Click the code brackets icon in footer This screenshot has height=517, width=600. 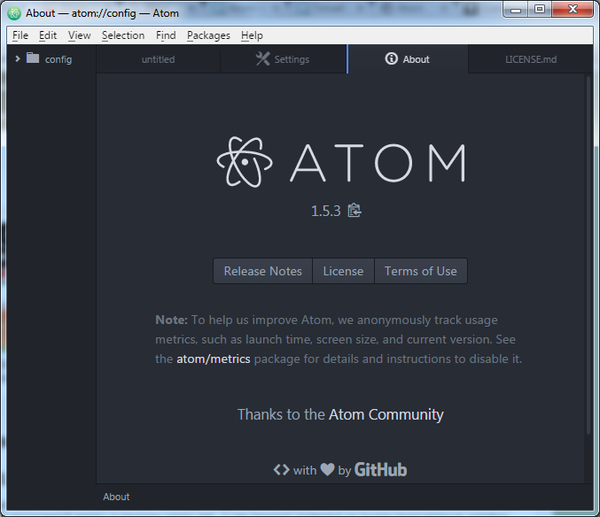pyautogui.click(x=281, y=470)
